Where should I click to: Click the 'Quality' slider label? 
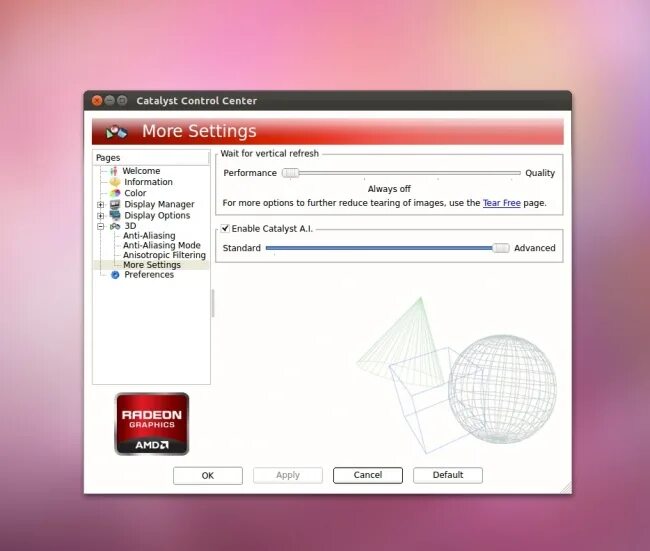point(540,173)
